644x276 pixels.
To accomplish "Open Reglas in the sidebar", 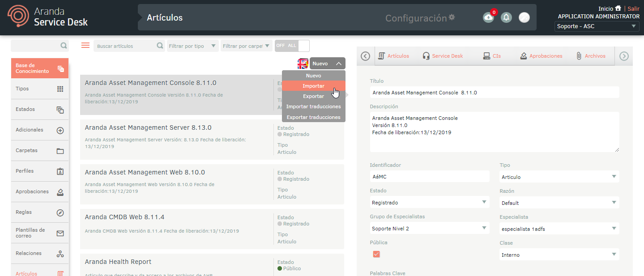I will point(40,212).
